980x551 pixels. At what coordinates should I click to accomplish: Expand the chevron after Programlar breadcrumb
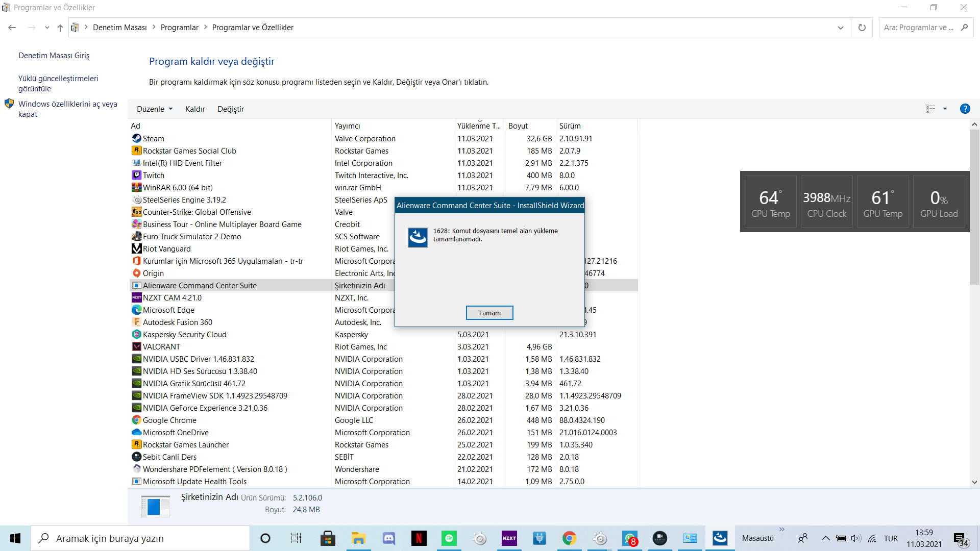tap(206, 27)
